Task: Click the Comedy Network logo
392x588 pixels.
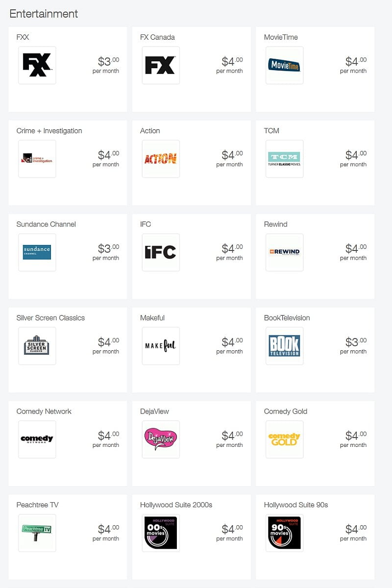Action: [37, 440]
